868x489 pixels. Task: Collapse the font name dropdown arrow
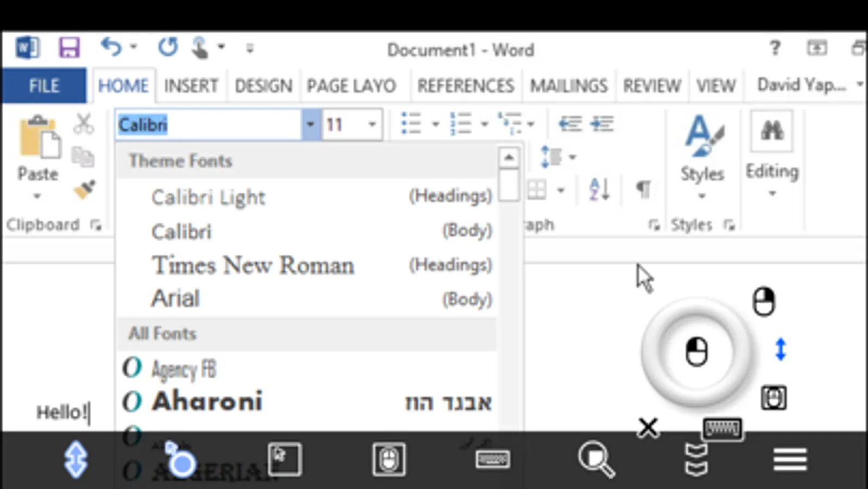click(x=310, y=124)
